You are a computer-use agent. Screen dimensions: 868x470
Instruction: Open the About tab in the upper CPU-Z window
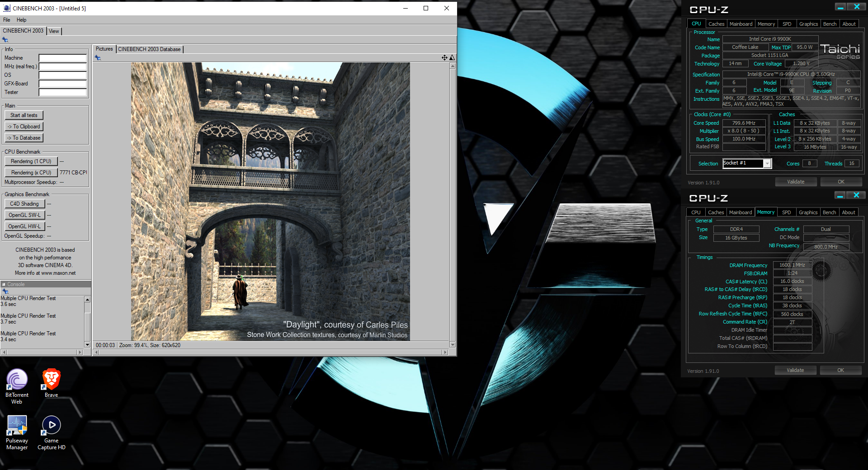point(849,24)
